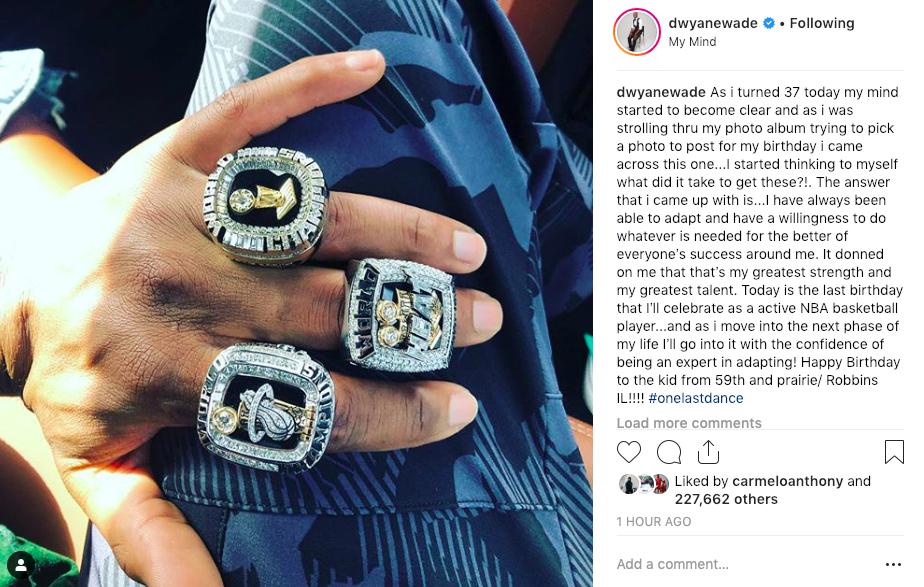Click the championship rings photo
924x587 pixels.
point(296,294)
